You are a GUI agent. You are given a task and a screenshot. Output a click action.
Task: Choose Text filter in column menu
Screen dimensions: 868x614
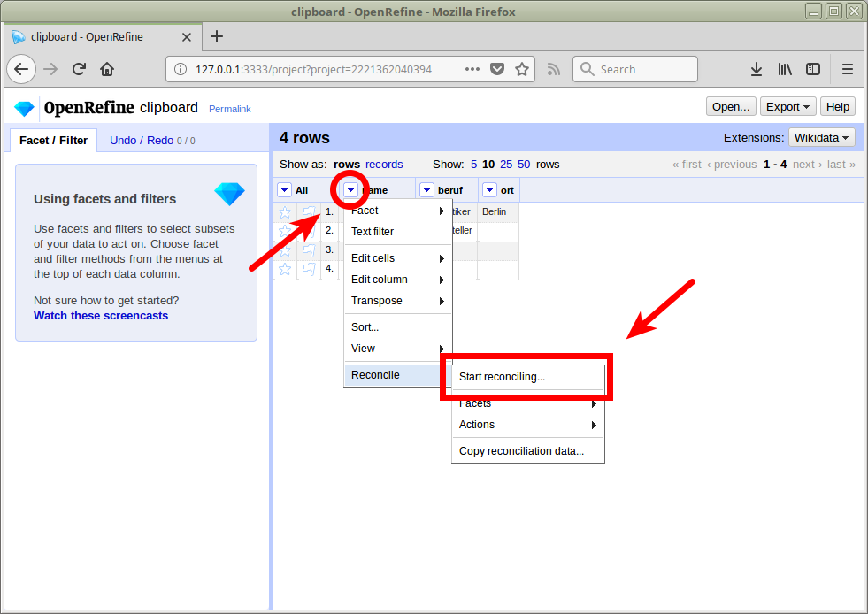tap(373, 232)
